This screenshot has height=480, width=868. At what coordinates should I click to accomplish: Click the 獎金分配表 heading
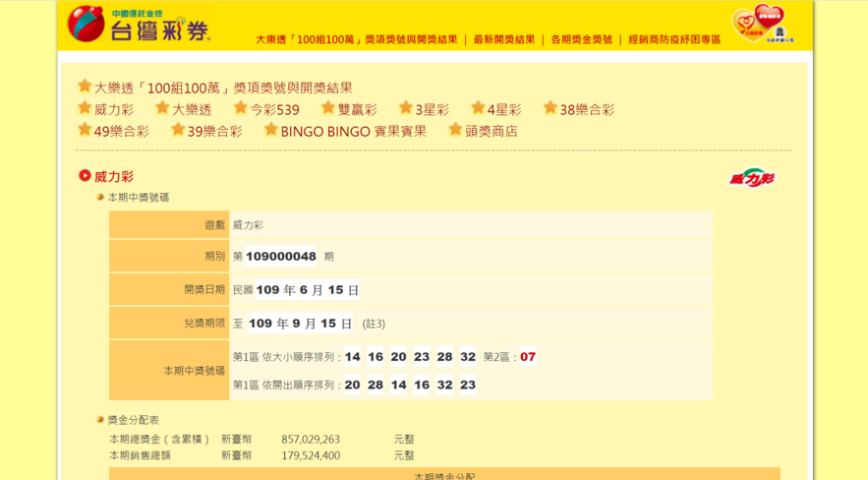133,420
